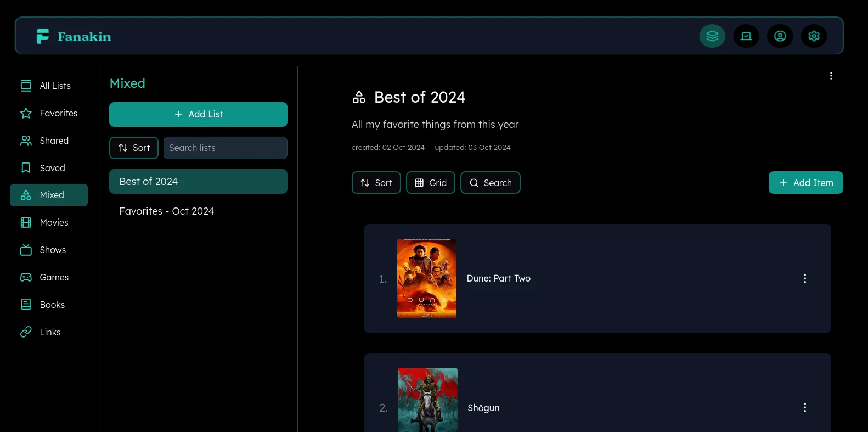Select Mixed category in sidebar

click(x=49, y=195)
